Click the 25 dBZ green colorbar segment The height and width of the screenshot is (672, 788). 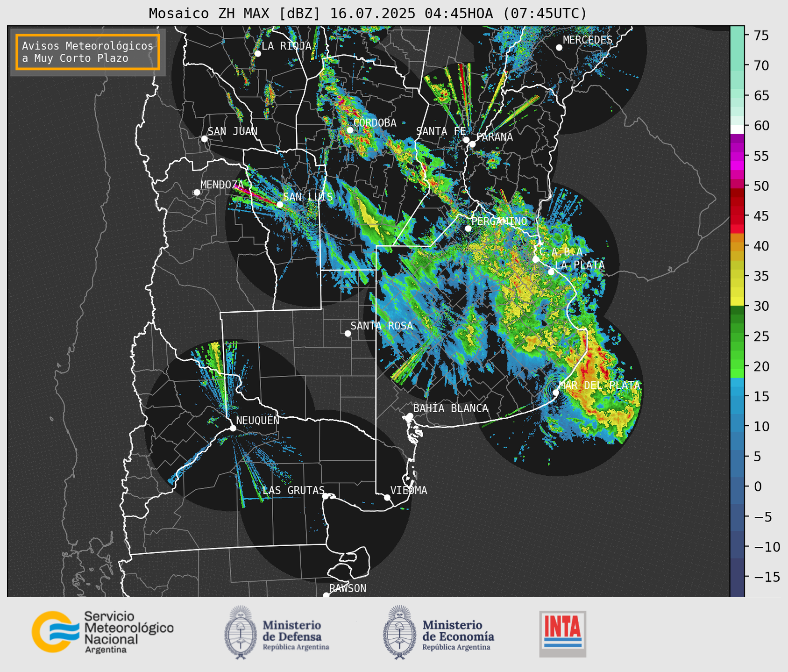(737, 336)
